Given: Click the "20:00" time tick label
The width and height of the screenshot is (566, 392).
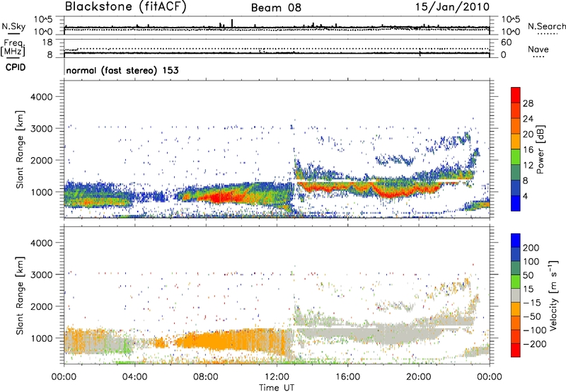Looking at the screenshot, I should coord(418,377).
